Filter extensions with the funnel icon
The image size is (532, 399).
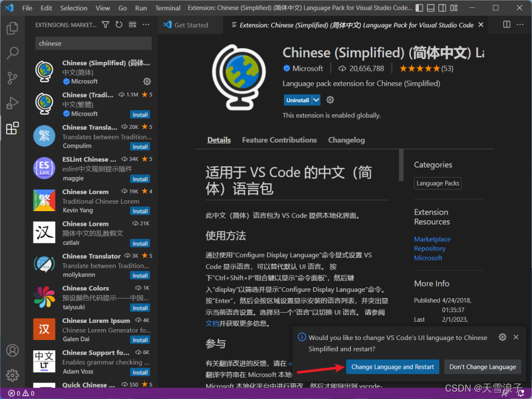[106, 25]
